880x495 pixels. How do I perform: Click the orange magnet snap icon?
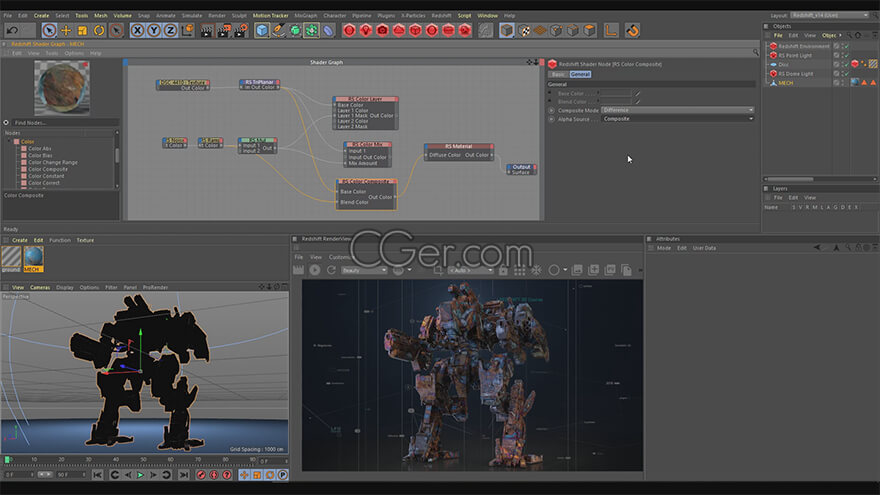click(x=632, y=30)
